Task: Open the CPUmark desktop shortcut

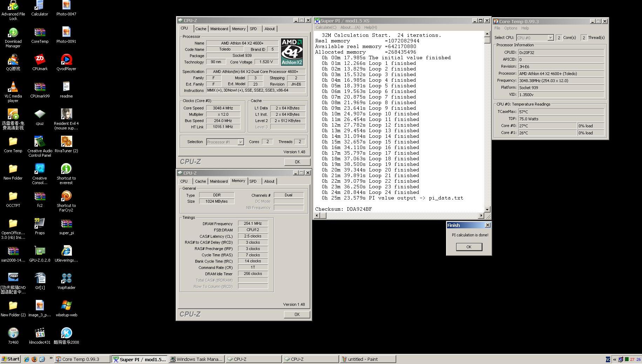Action: (40, 62)
